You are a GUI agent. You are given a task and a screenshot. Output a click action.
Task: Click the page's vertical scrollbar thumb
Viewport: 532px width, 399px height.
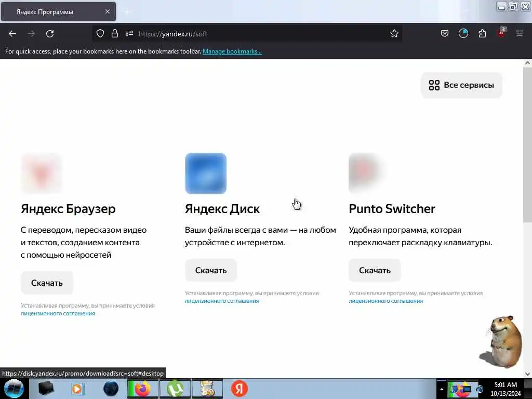527,145
